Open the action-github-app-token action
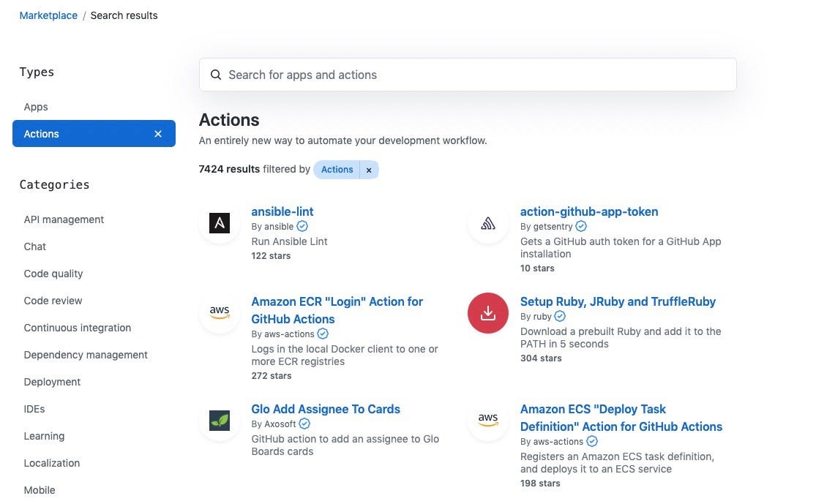 point(589,211)
